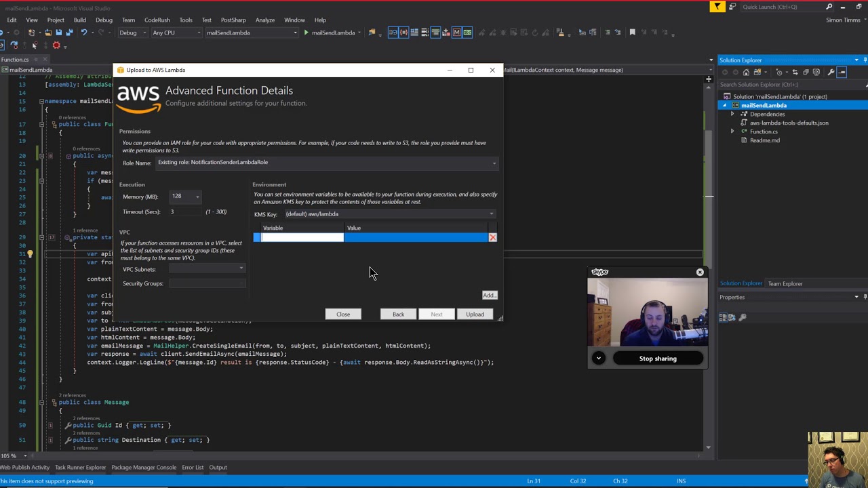Close the Skype video overlay
This screenshot has width=868, height=488.
point(700,272)
